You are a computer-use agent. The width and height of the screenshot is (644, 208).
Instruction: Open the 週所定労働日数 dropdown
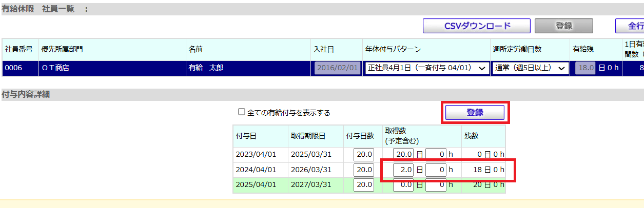[531, 68]
